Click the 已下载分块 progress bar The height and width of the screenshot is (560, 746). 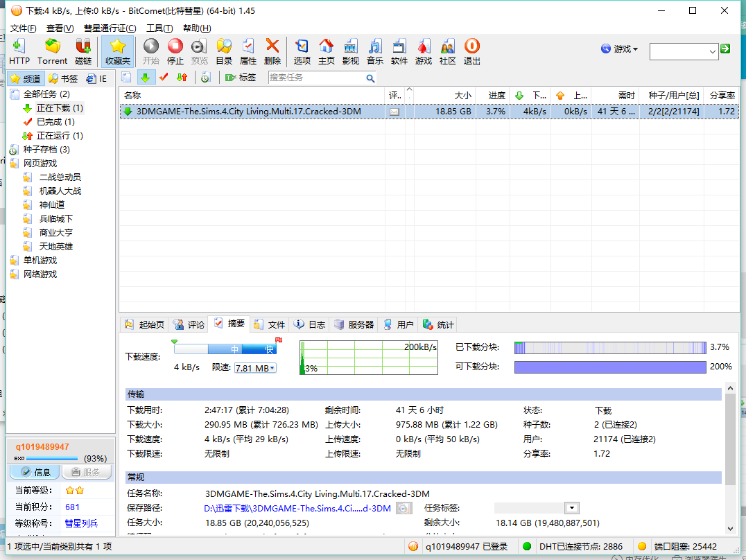[610, 348]
